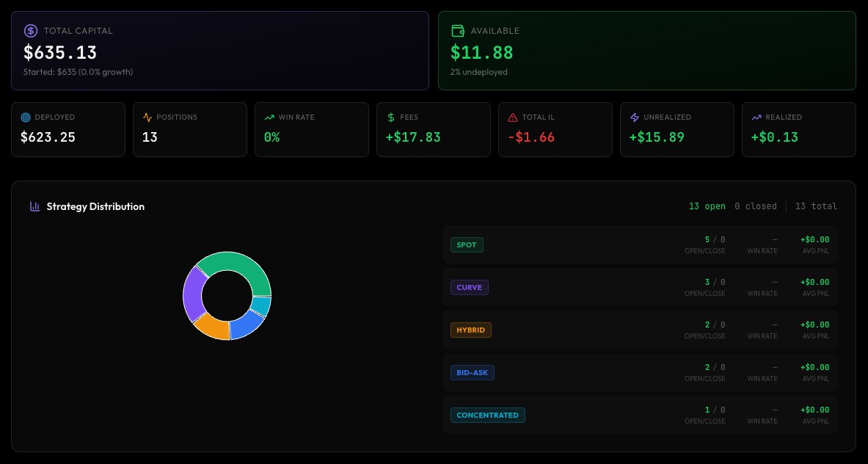Click the -$1.66 total IL value
The width and height of the screenshot is (868, 464).
click(531, 137)
